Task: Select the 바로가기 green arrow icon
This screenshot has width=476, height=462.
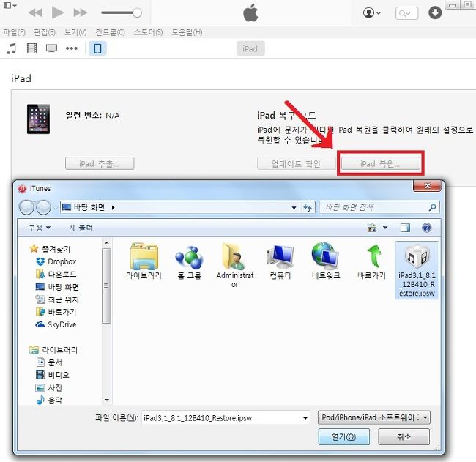Action: [371, 261]
